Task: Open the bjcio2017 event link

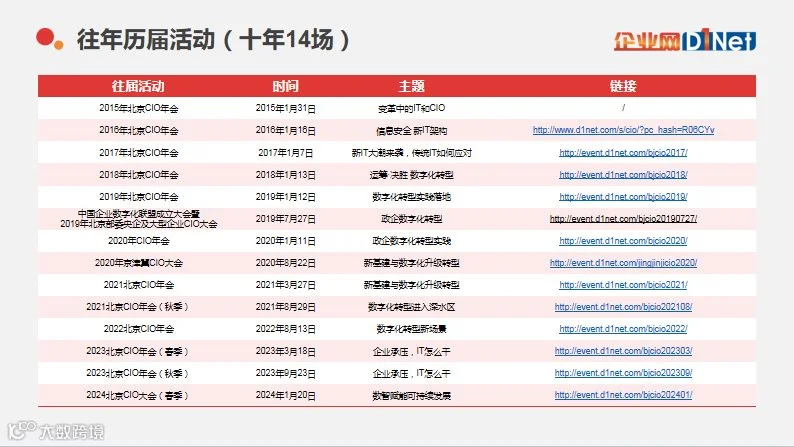Action: (x=623, y=152)
